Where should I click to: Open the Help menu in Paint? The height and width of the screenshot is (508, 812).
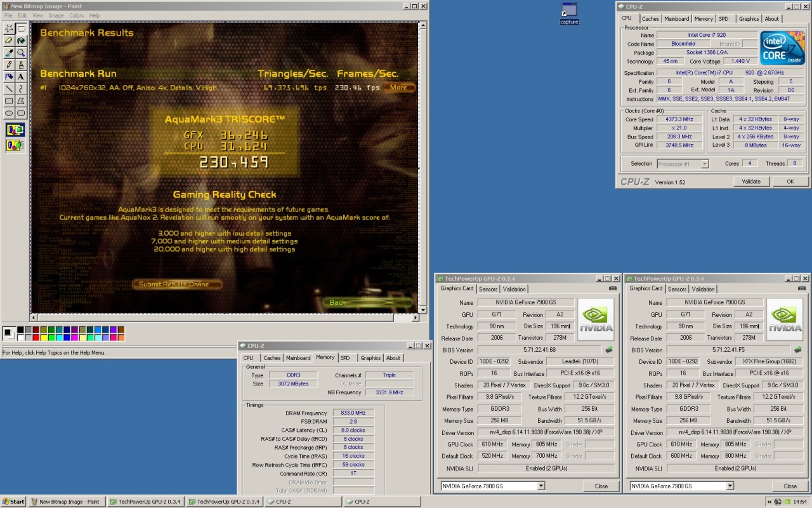(95, 15)
